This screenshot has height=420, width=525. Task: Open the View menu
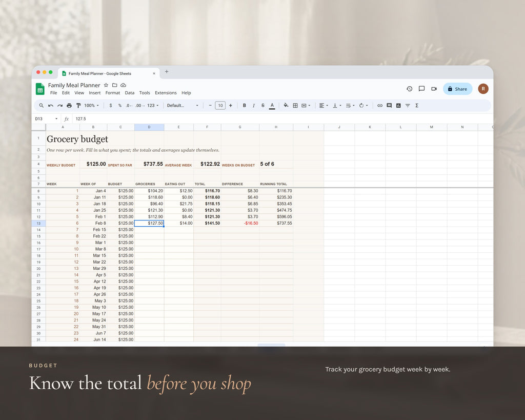pyautogui.click(x=79, y=93)
